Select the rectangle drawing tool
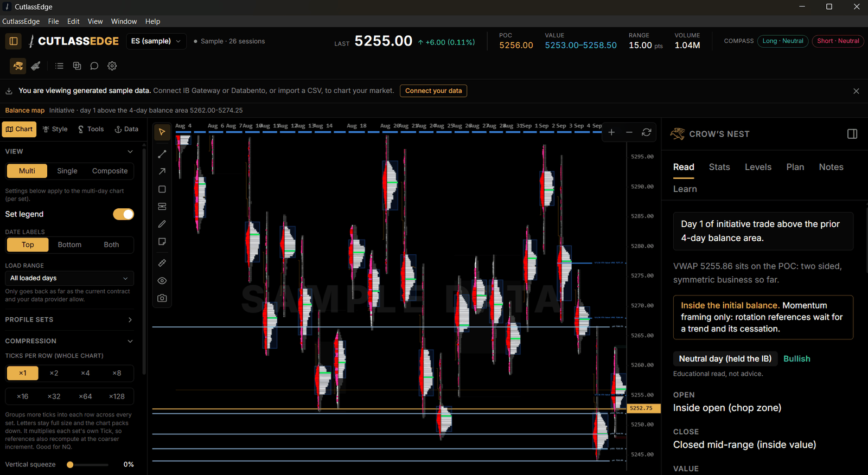The image size is (868, 475). click(162, 189)
